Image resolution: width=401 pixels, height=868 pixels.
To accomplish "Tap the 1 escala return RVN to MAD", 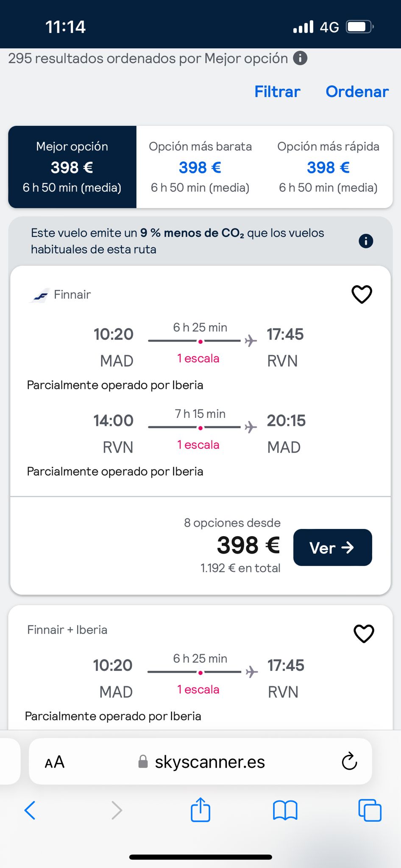I will (x=198, y=445).
